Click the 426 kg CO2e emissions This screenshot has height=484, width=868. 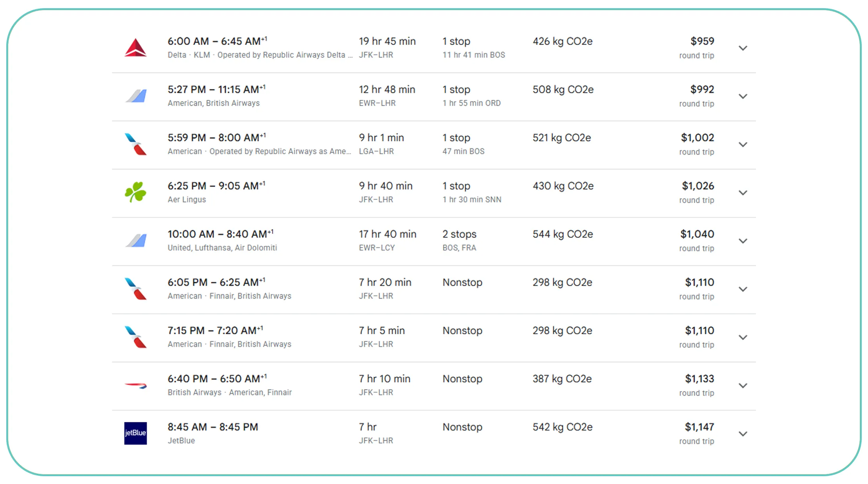coord(563,41)
